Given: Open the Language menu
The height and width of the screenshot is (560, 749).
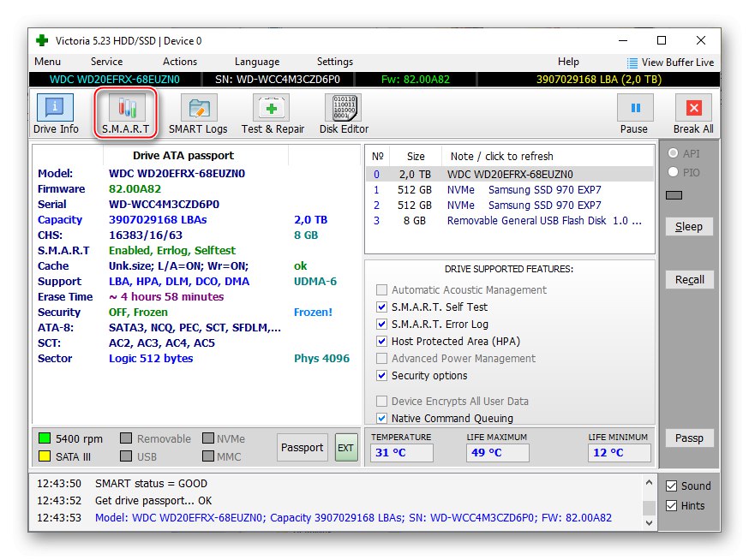Looking at the screenshot, I should point(256,62).
